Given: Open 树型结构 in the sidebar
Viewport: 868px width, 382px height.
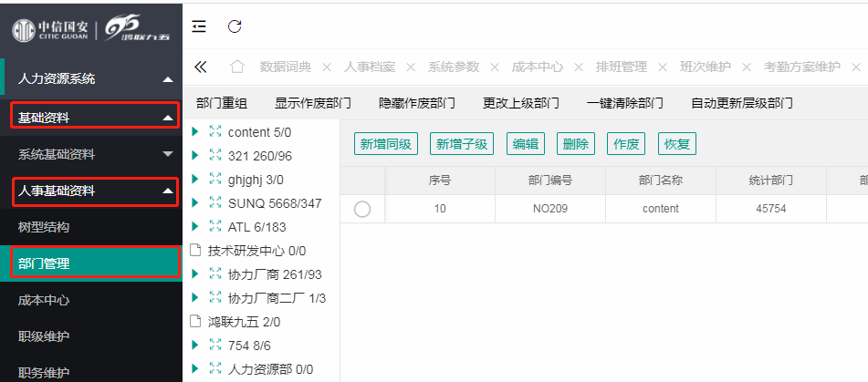Looking at the screenshot, I should click(91, 227).
